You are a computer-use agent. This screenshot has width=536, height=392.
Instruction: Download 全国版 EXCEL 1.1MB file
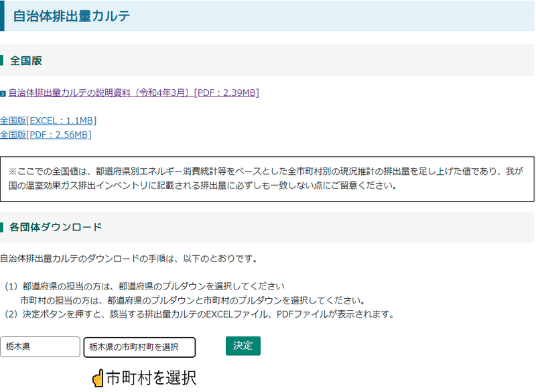tap(48, 121)
